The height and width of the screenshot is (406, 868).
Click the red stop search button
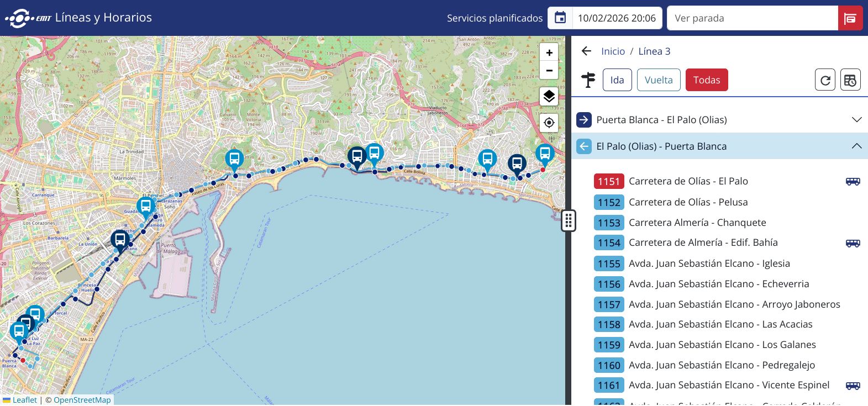[850, 18]
